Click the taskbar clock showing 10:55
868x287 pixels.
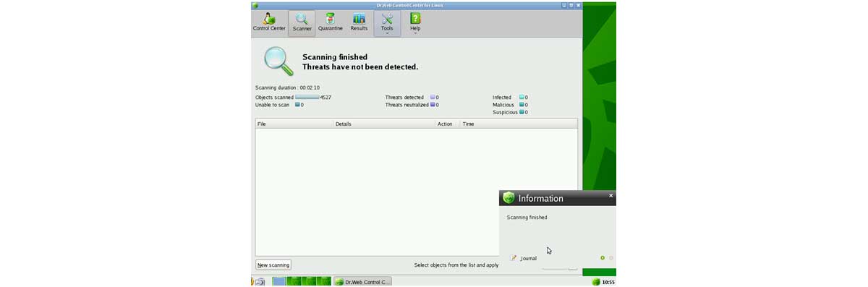(608, 282)
